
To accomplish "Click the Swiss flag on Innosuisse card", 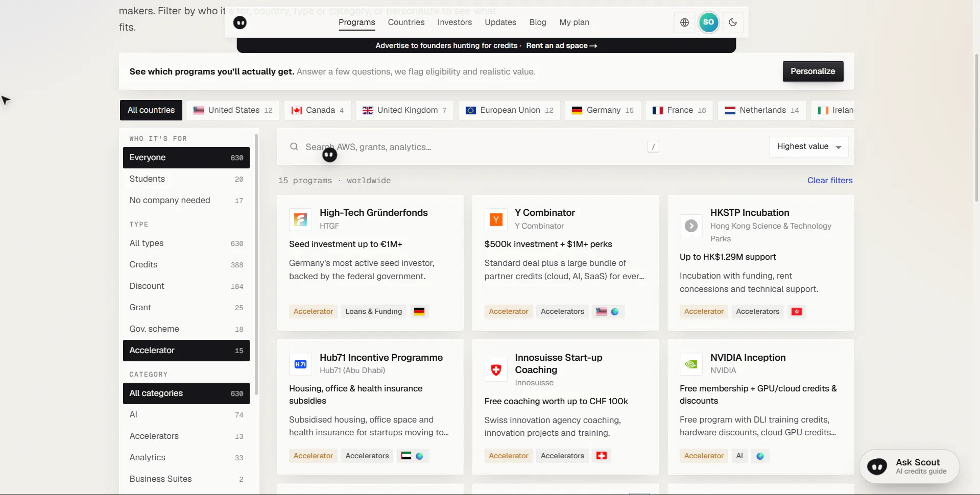I will 602,456.
